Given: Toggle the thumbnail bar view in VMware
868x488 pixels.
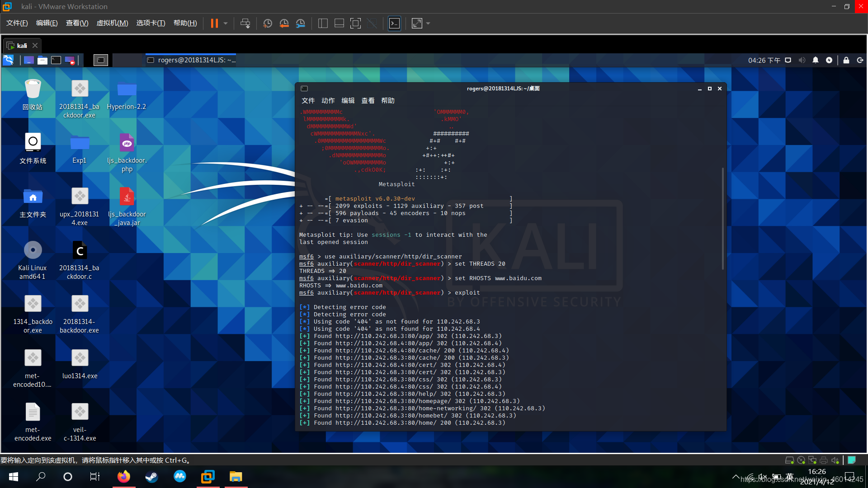Looking at the screenshot, I should [x=339, y=23].
